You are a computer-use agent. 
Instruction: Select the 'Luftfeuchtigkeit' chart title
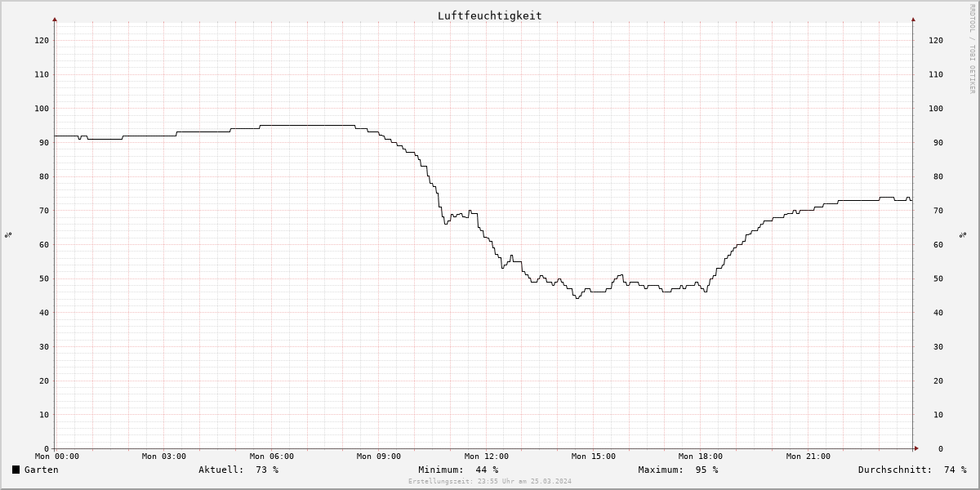pos(489,16)
